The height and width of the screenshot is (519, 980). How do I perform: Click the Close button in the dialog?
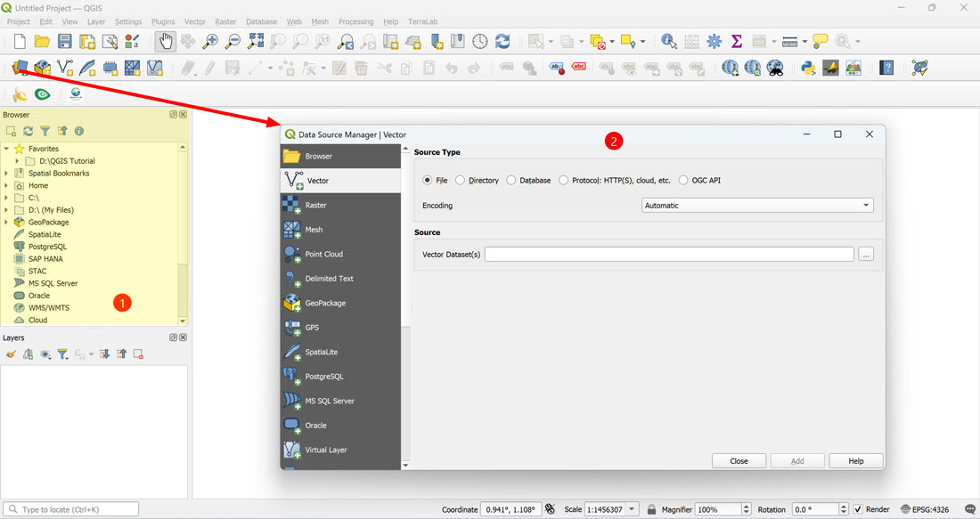(739, 461)
